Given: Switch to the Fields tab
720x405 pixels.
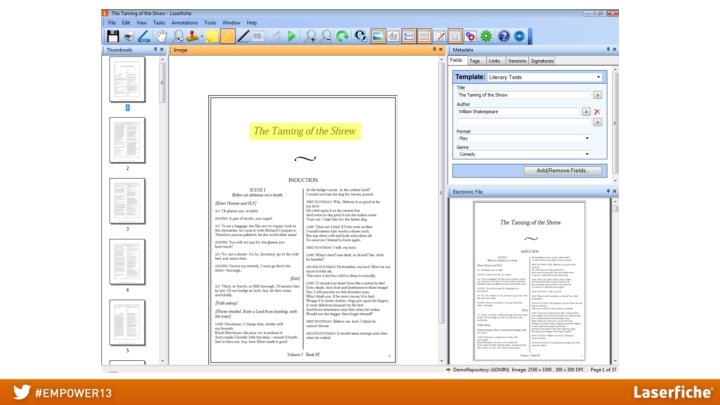Looking at the screenshot, I should [x=456, y=60].
